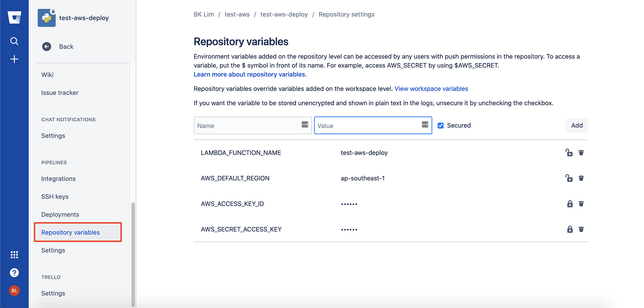Open the help question mark icon
The width and height of the screenshot is (644, 308).
(x=14, y=273)
